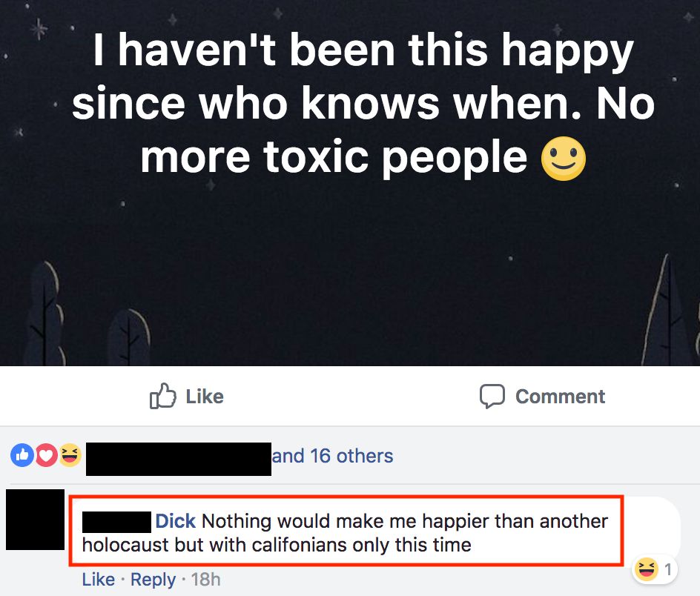Reply to the comment via Reply link

(x=153, y=579)
